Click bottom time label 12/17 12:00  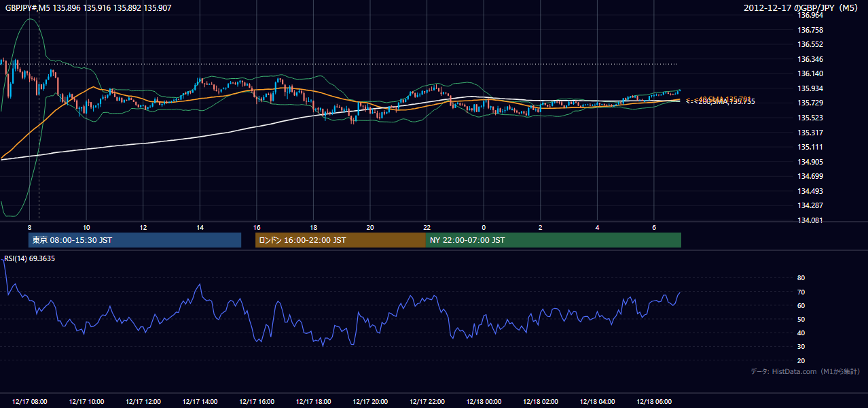click(143, 402)
